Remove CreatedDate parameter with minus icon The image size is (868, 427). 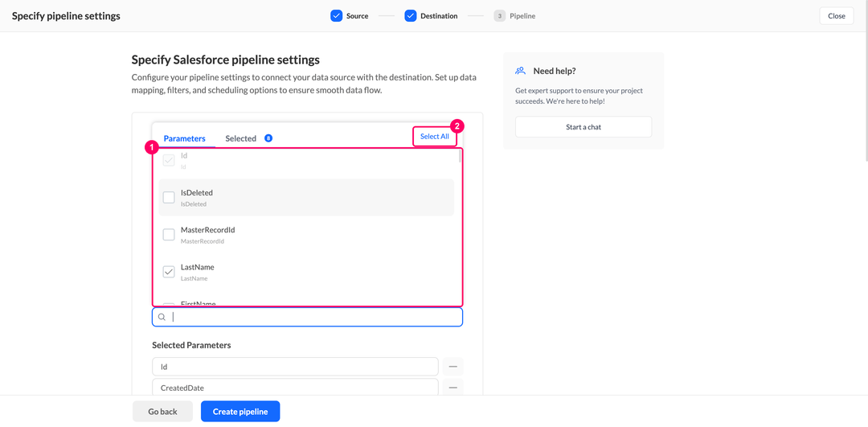click(452, 388)
